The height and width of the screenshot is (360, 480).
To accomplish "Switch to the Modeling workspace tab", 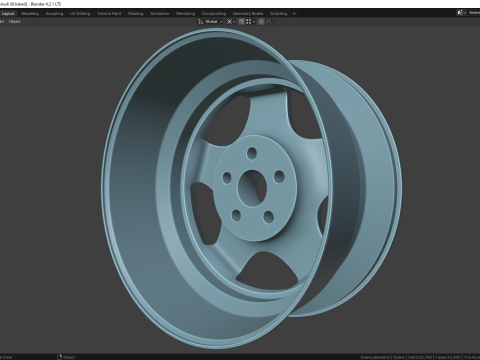I will tap(30, 14).
